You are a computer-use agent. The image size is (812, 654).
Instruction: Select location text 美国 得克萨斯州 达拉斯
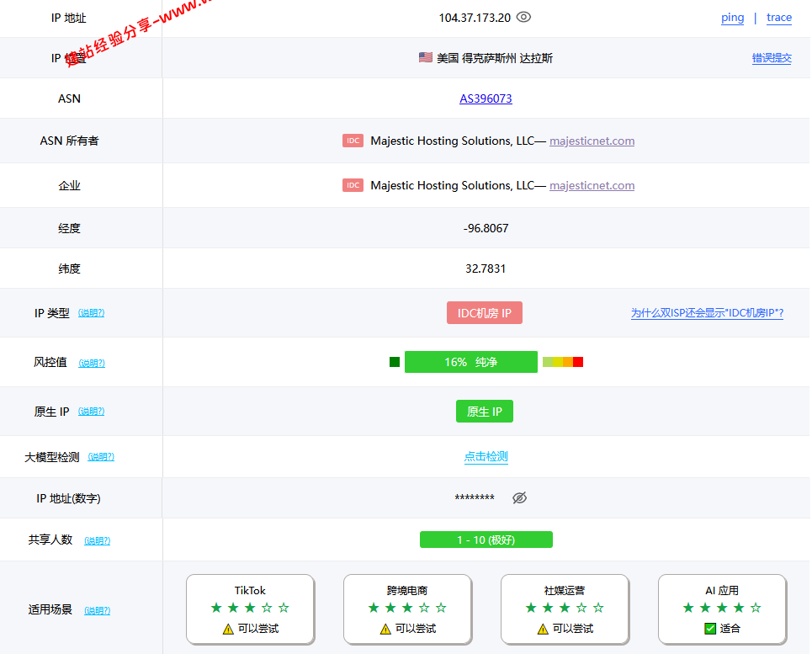click(495, 58)
